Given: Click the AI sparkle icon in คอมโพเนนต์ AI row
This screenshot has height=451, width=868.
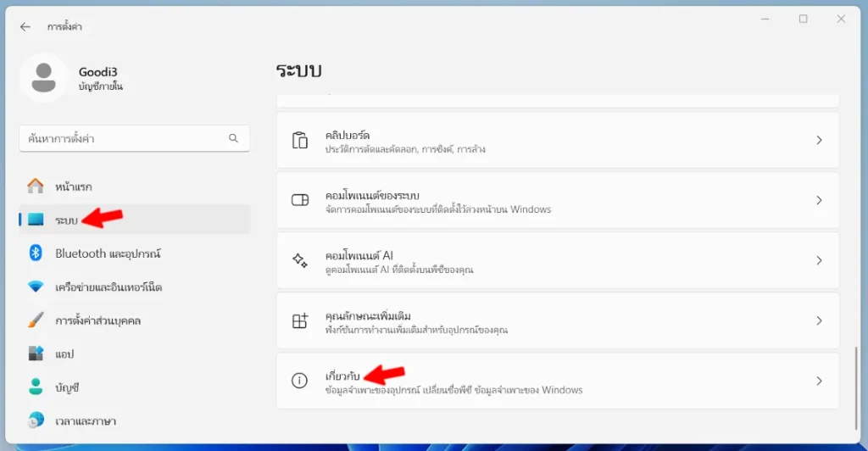Looking at the screenshot, I should [x=299, y=261].
